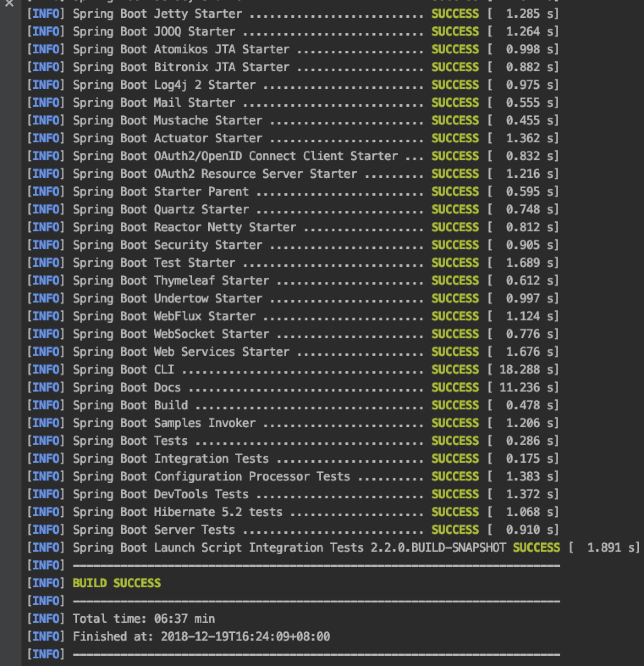
Task: Click 'Spring Boot Build' log line
Action: (292, 405)
